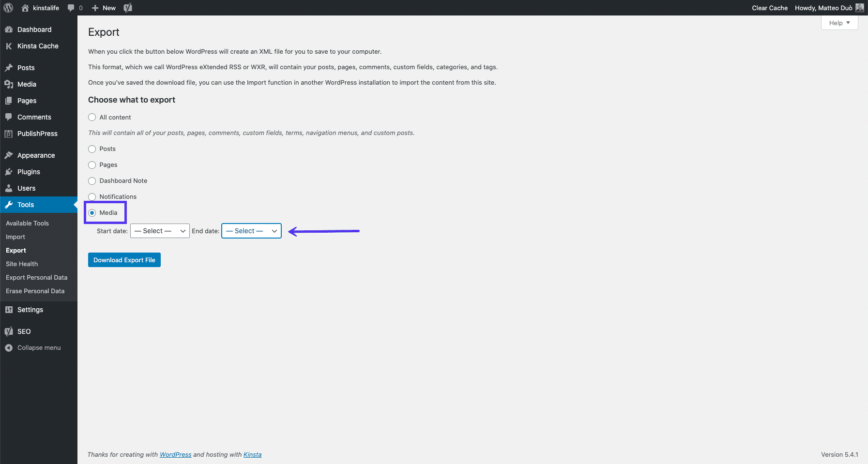Follow the Kinsta link in footer
Viewport: 868px width, 464px height.
tap(252, 455)
